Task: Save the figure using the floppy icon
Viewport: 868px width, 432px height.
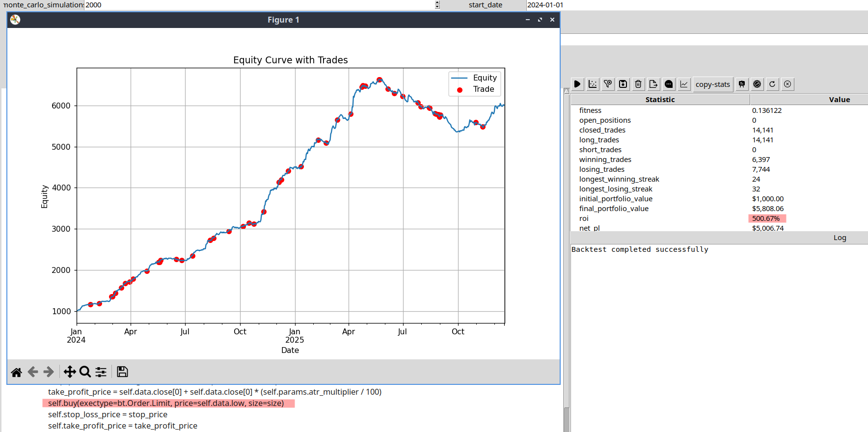Action: coord(122,372)
